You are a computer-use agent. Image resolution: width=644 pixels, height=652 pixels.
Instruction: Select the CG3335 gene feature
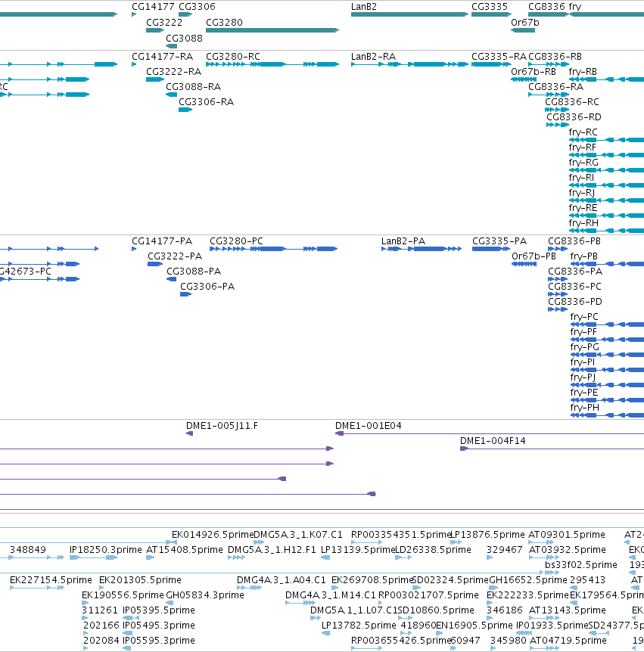(491, 14)
